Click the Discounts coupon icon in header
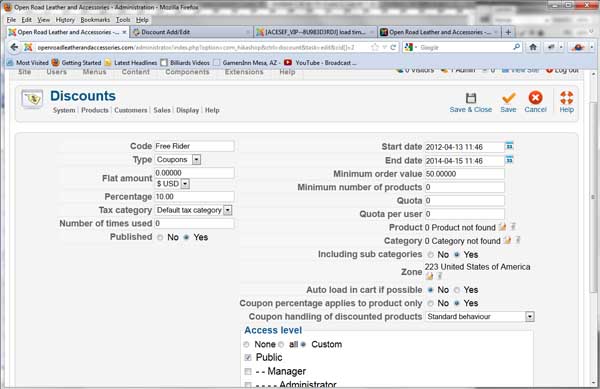 (32, 99)
